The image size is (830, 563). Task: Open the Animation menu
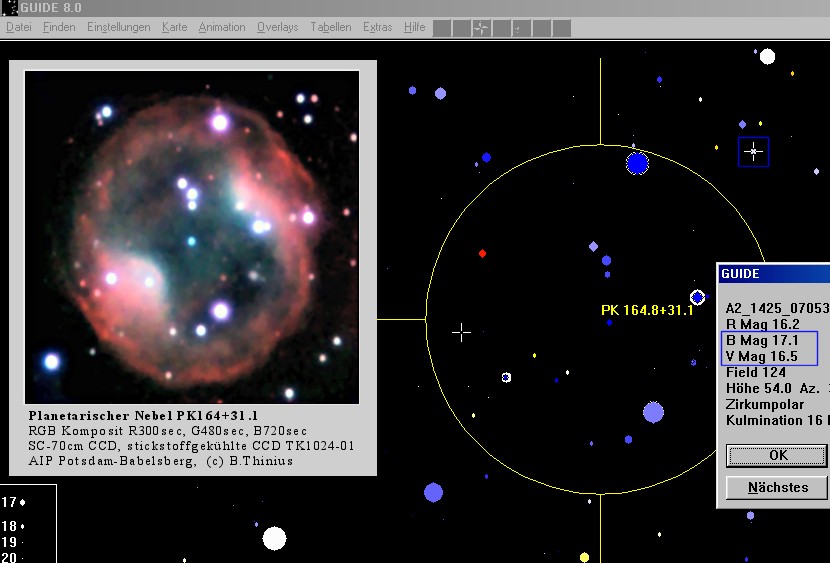tap(221, 27)
